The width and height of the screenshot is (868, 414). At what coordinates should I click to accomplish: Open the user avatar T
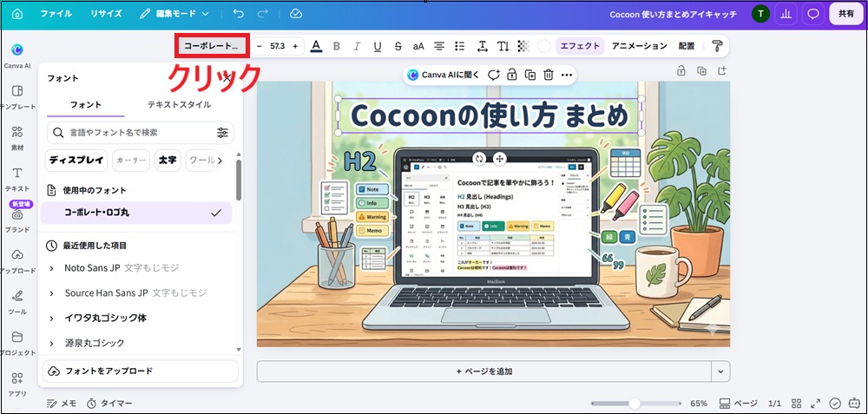point(761,15)
